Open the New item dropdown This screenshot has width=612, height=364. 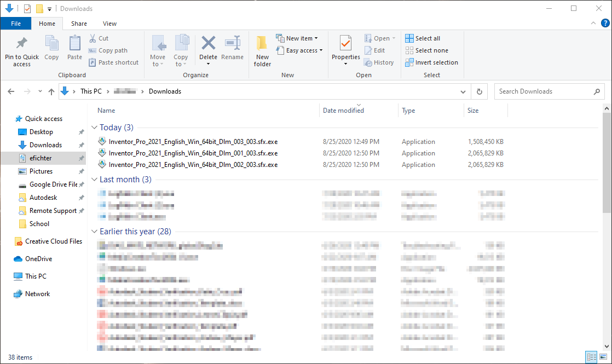point(297,38)
